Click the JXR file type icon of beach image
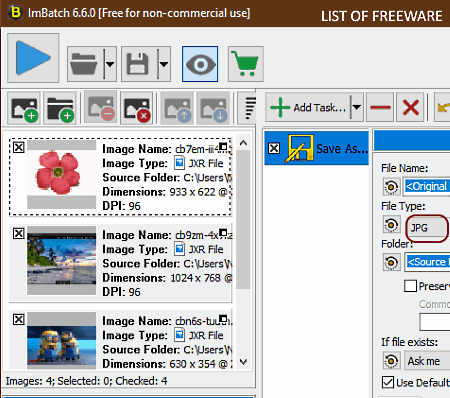Viewport: 450px width, 398px height. pos(179,249)
